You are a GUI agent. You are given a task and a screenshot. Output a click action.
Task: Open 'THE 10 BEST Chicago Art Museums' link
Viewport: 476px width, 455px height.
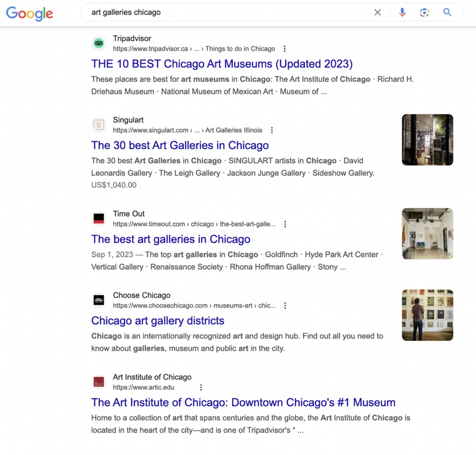[222, 64]
